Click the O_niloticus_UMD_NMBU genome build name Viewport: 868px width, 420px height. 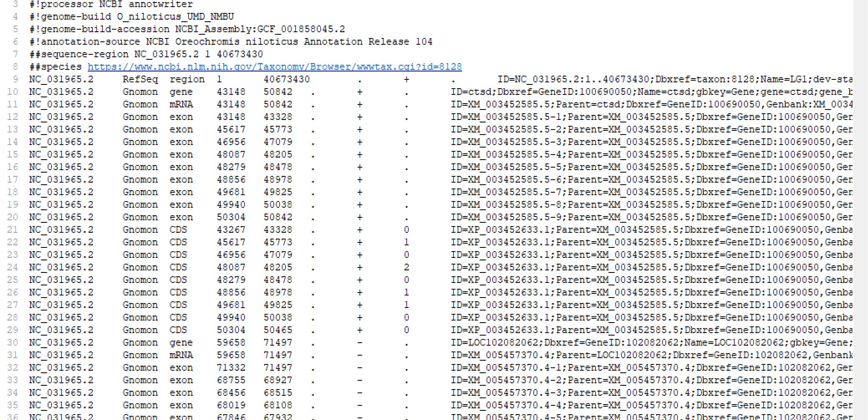tap(175, 17)
